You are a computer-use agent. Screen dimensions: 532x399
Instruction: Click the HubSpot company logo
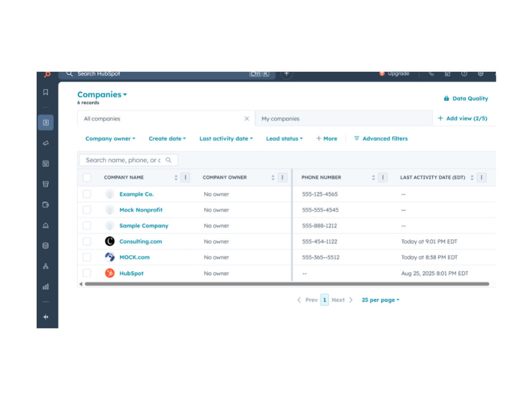[x=110, y=273]
